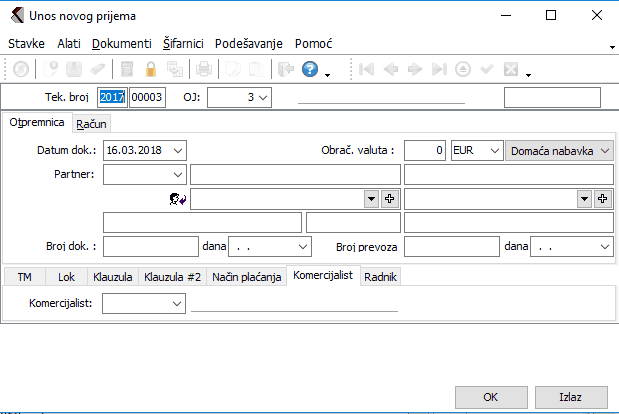Switch to the Račun tab
The width and height of the screenshot is (619, 414).
[x=91, y=124]
